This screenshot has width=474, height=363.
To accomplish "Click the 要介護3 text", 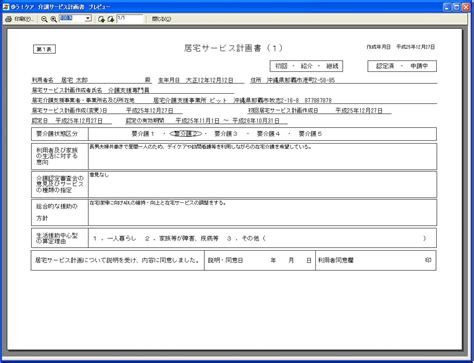I will click(226, 134).
